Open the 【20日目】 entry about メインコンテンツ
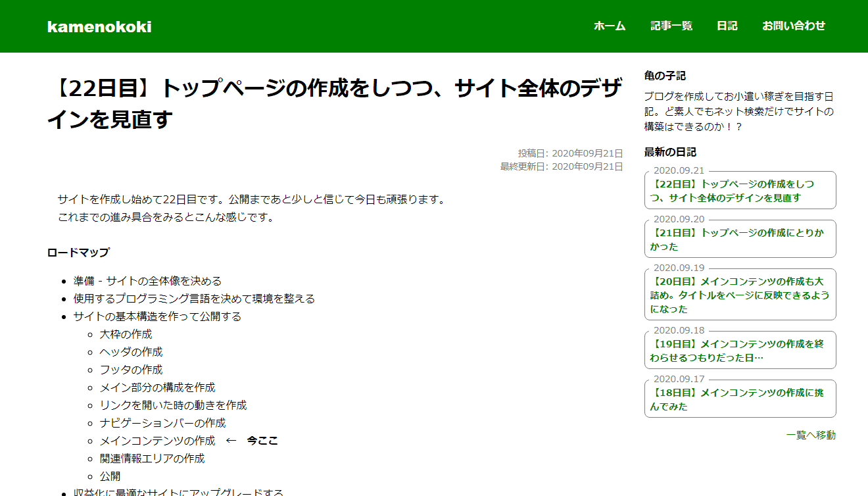The width and height of the screenshot is (868, 496). tap(740, 294)
